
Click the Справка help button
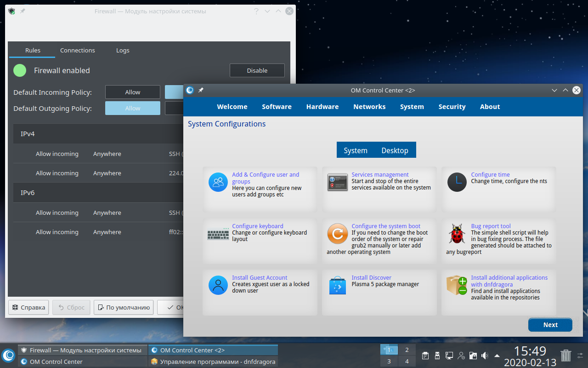click(x=28, y=307)
